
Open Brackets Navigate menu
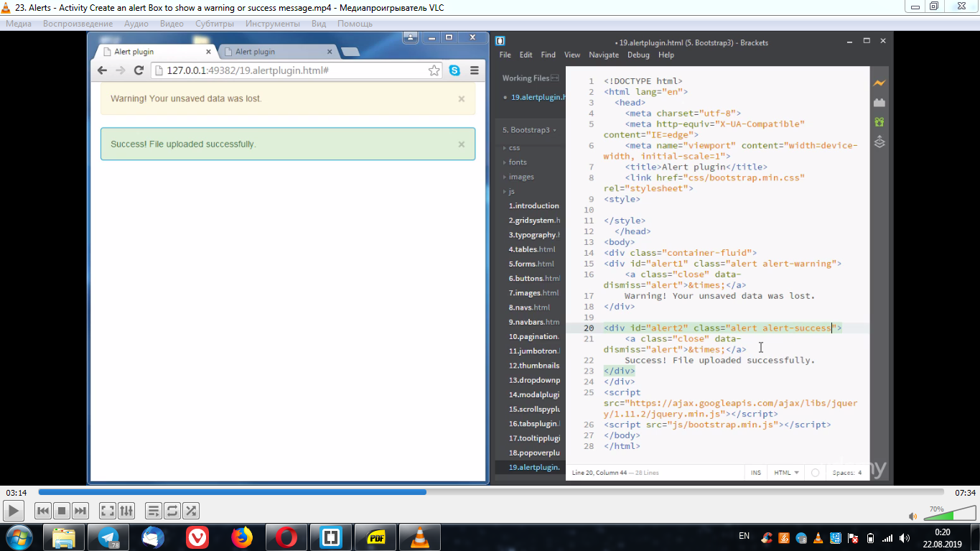point(604,55)
